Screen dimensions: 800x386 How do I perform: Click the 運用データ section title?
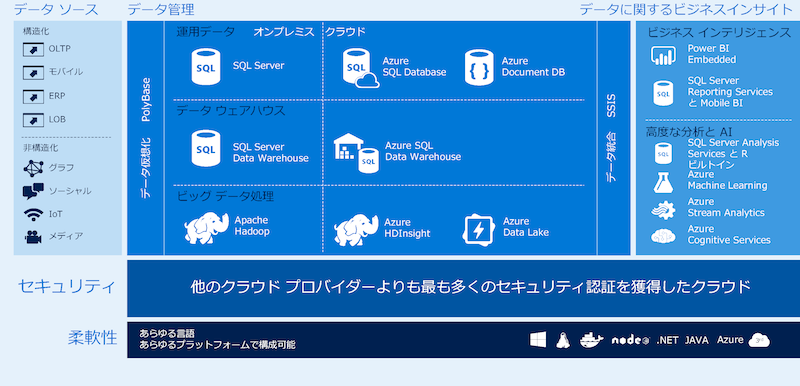(206, 32)
